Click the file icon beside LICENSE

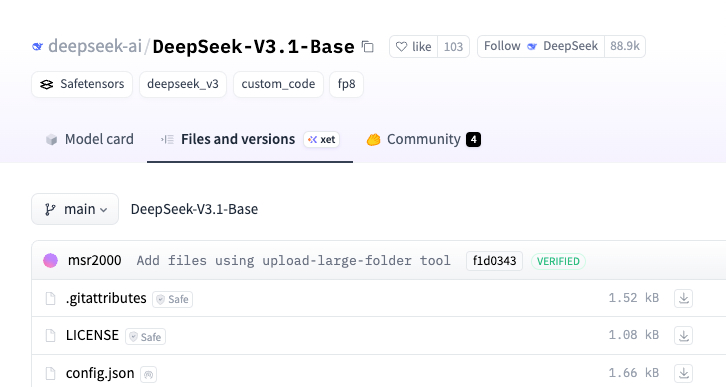click(x=50, y=336)
